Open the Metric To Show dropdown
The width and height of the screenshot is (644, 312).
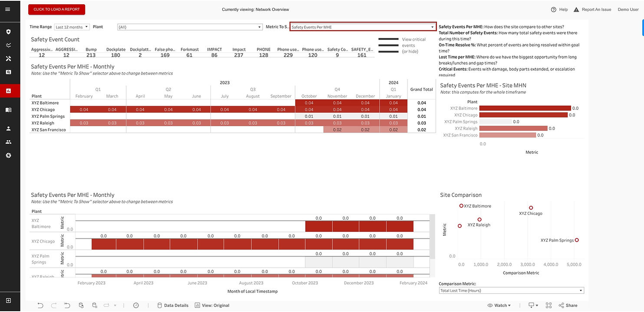point(363,27)
